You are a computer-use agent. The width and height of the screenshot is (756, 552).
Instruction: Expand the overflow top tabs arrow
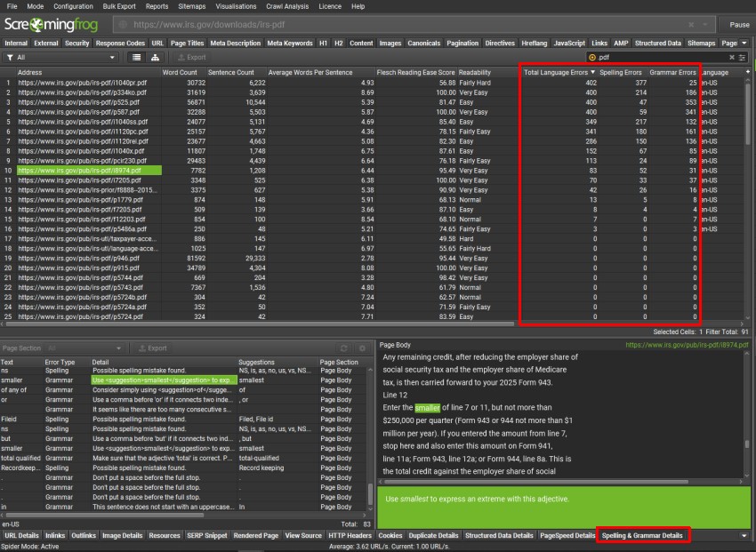pyautogui.click(x=745, y=43)
